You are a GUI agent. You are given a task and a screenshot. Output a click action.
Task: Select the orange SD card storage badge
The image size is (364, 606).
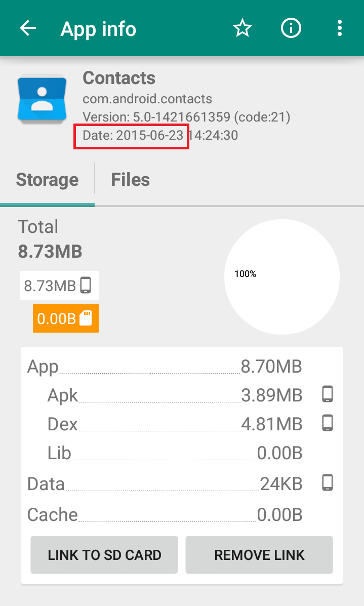point(66,318)
